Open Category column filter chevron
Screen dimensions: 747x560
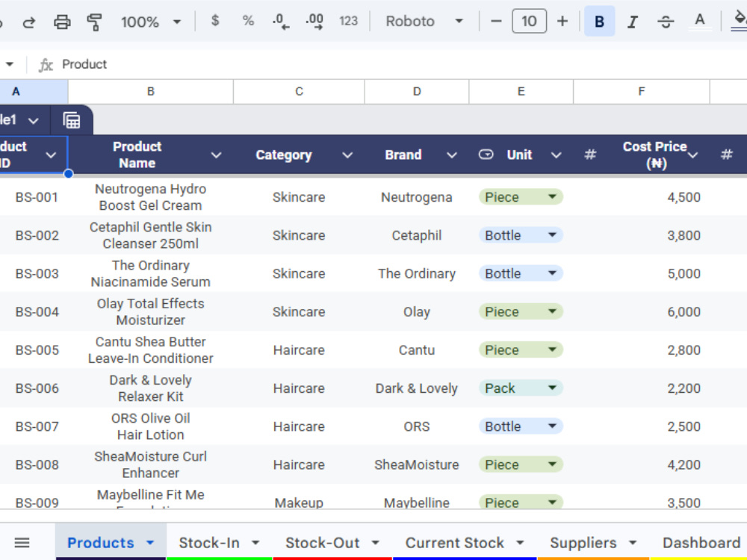pos(348,155)
